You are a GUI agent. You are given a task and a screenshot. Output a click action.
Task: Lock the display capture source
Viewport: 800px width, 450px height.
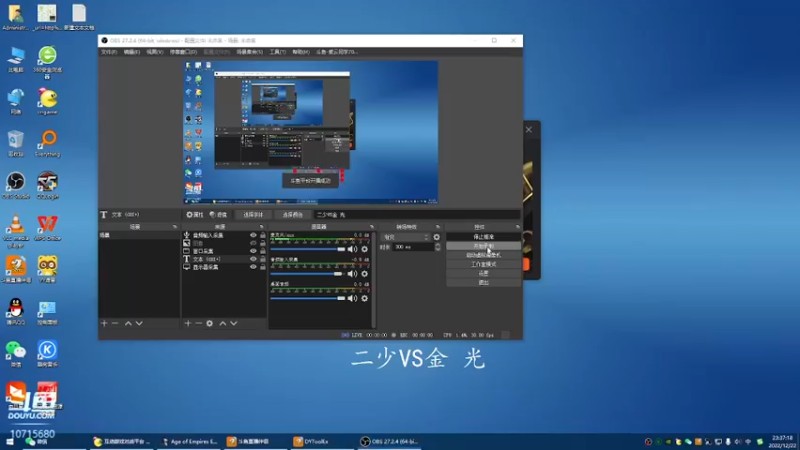click(x=263, y=267)
